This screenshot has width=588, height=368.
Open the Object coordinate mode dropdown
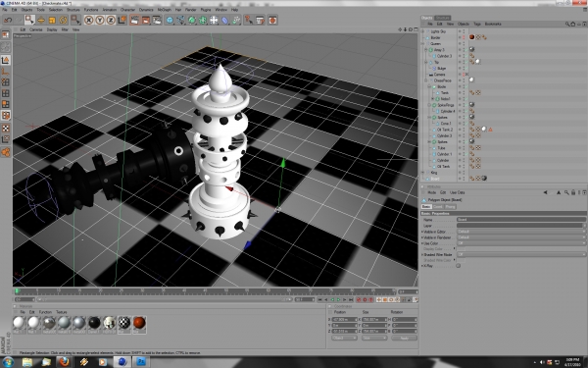click(x=344, y=338)
